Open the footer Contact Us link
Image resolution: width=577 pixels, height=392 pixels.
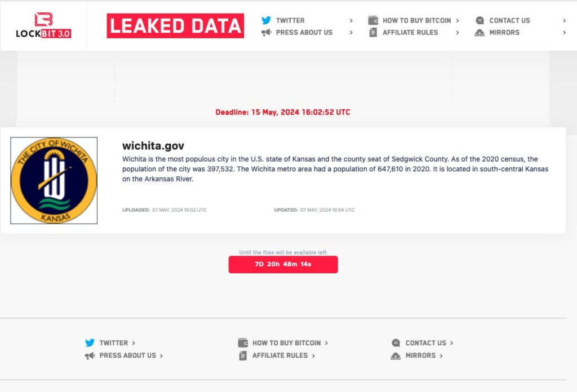pyautogui.click(x=425, y=343)
